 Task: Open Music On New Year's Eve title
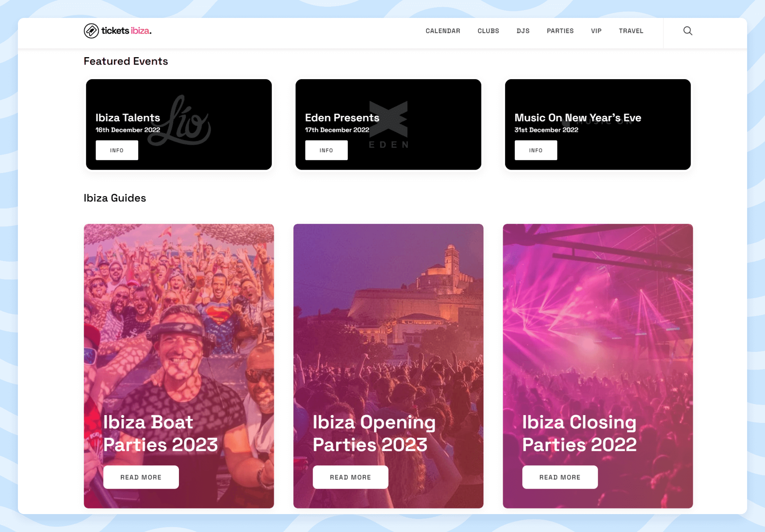click(578, 118)
